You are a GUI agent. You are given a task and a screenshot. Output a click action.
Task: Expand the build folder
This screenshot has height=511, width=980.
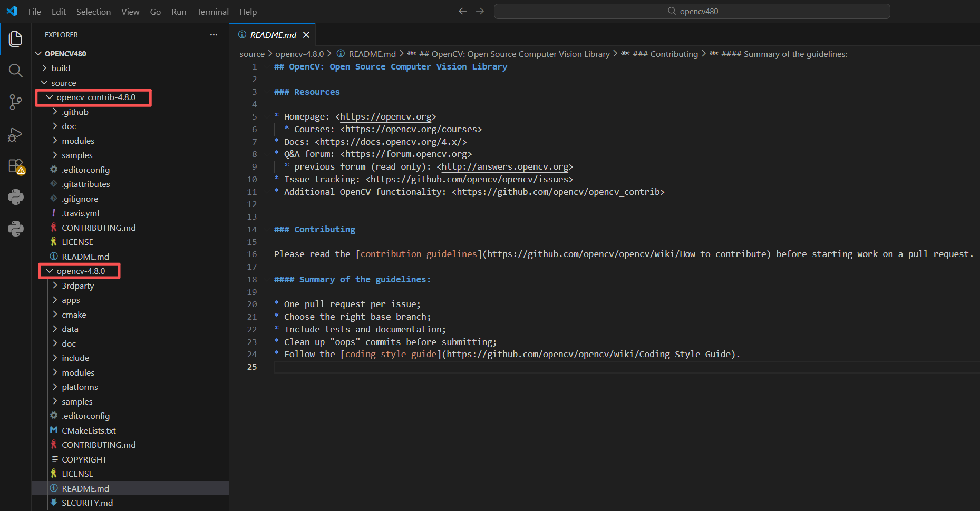tap(130, 68)
